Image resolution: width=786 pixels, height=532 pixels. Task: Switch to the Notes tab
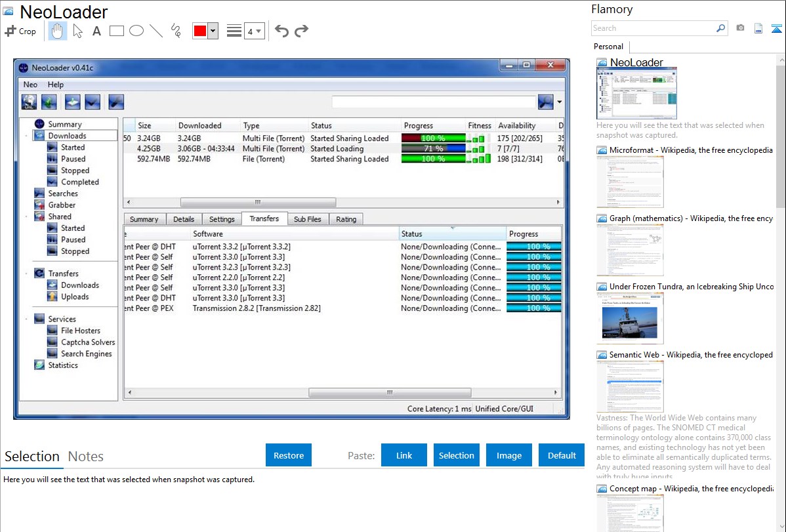tap(86, 457)
